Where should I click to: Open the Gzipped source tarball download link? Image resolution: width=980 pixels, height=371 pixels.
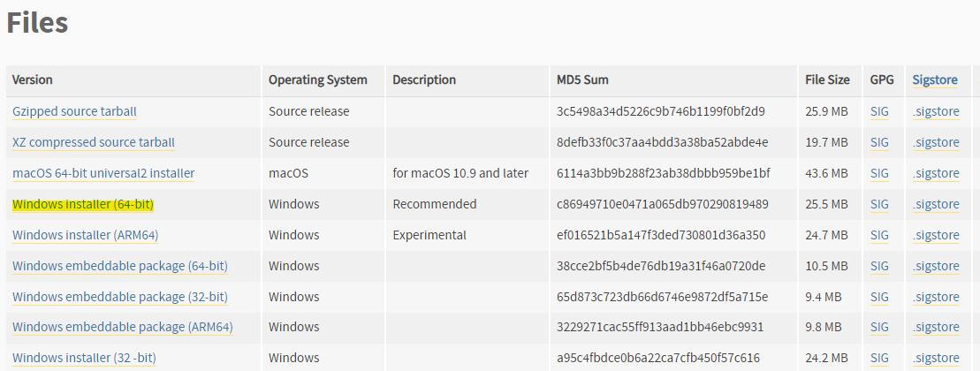(x=74, y=112)
